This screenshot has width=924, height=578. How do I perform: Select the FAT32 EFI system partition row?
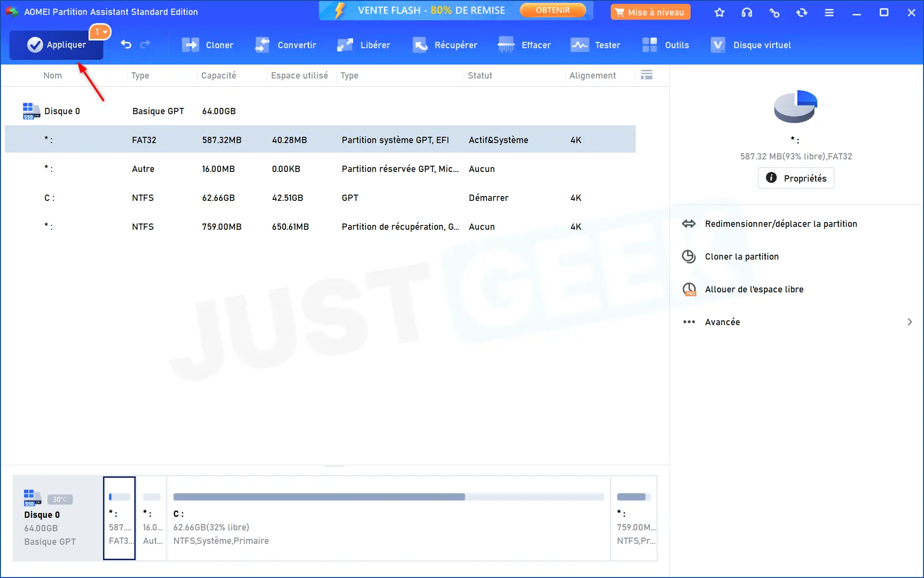(320, 140)
